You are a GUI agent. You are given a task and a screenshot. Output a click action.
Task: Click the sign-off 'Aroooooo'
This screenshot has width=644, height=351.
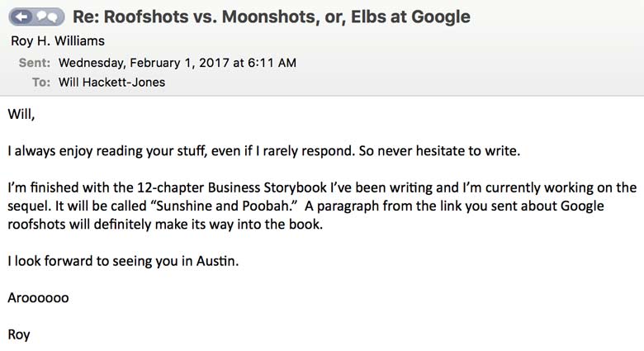point(38,297)
